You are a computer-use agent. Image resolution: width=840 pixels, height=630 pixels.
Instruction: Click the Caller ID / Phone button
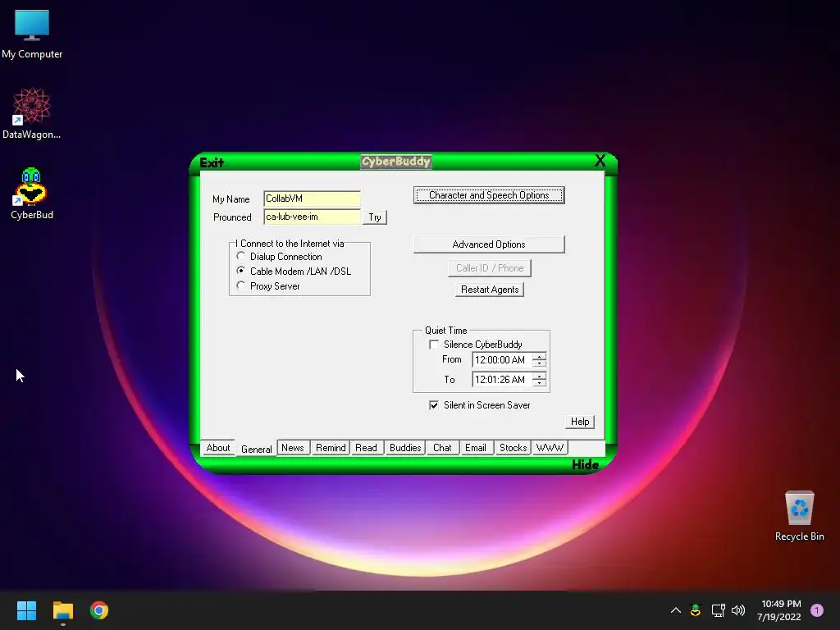point(490,268)
